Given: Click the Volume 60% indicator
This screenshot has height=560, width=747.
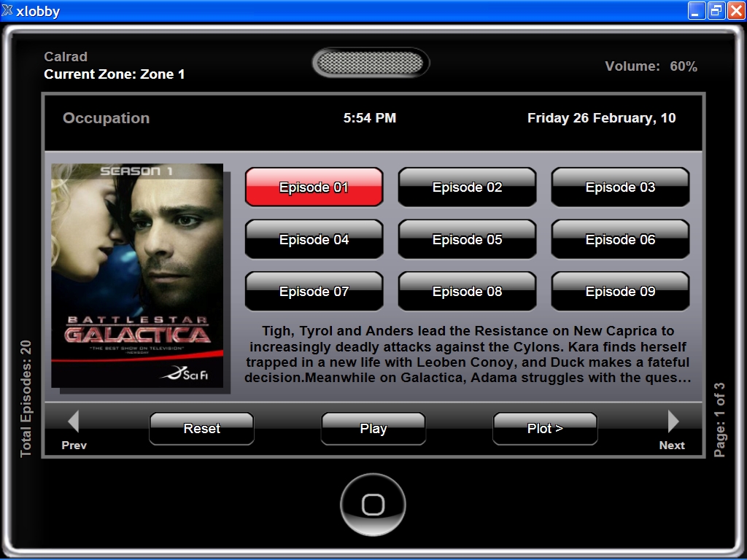Looking at the screenshot, I should click(x=651, y=66).
